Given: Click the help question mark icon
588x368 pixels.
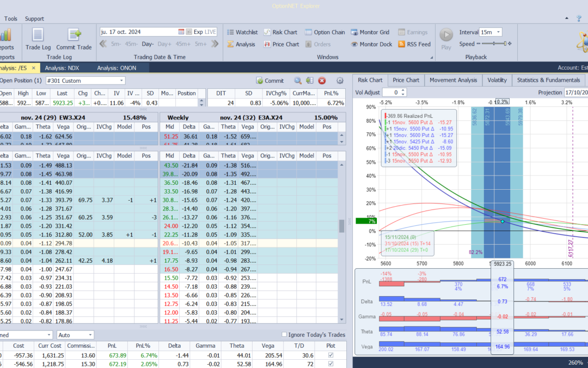Looking at the screenshot, I should point(580,18).
